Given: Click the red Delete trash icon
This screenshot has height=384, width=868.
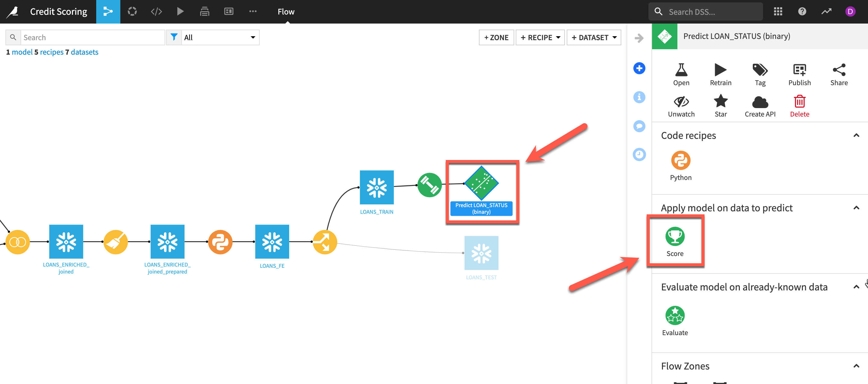Looking at the screenshot, I should [799, 102].
